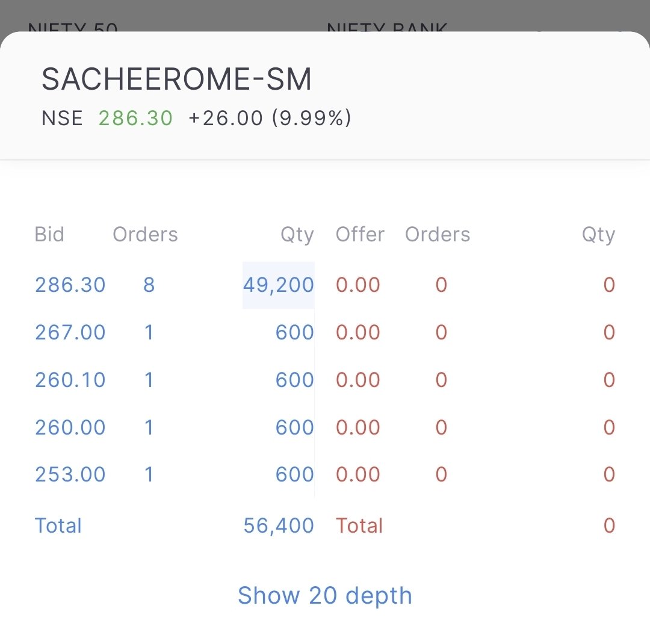The height and width of the screenshot is (644, 650).
Task: Click the bid total 56,400
Action: click(x=279, y=526)
